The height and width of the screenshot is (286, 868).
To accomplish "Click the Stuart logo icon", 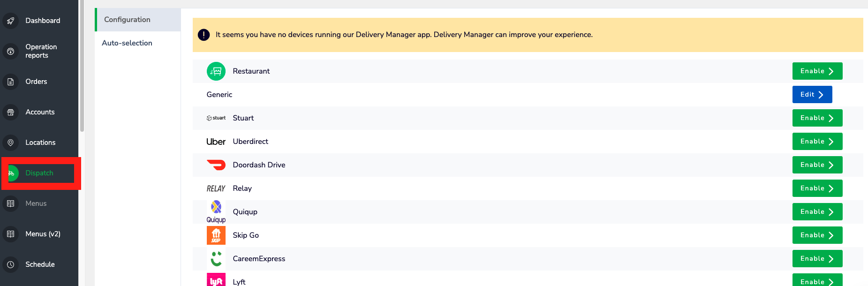I will pyautogui.click(x=216, y=118).
